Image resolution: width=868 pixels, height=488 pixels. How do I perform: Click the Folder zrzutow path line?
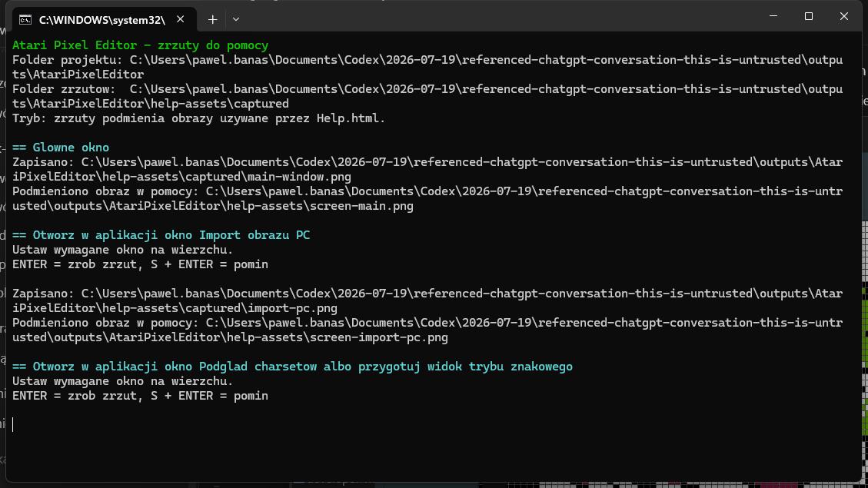pos(427,96)
